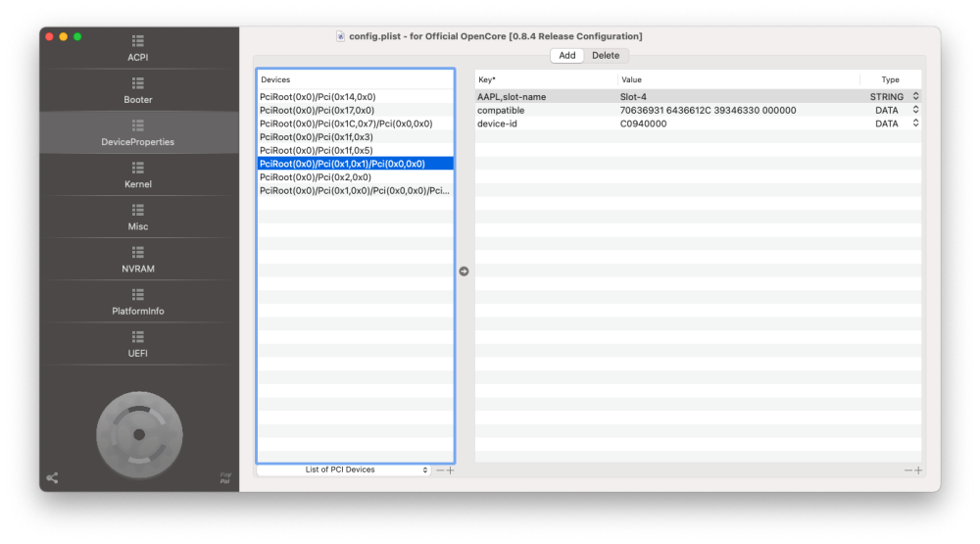This screenshot has width=980, height=544.
Task: Open the Kernel section
Action: click(x=138, y=175)
